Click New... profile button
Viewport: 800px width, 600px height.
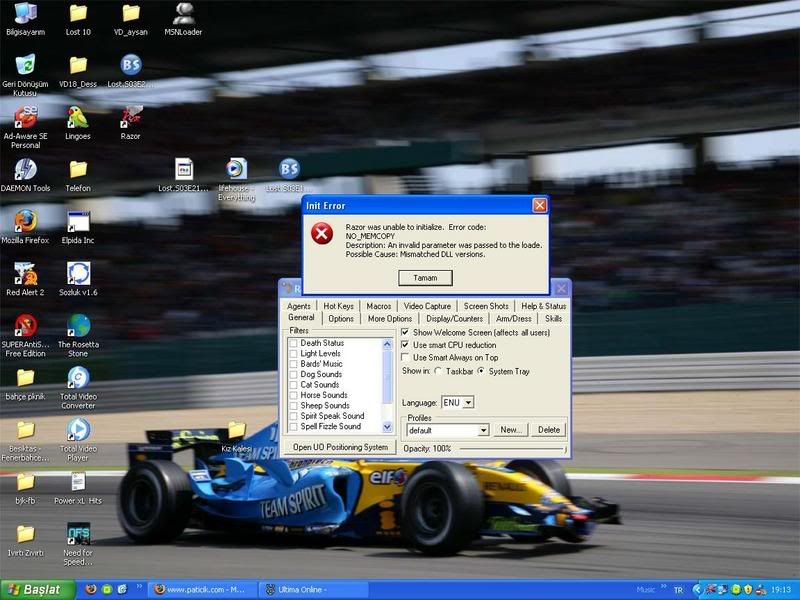click(x=511, y=430)
